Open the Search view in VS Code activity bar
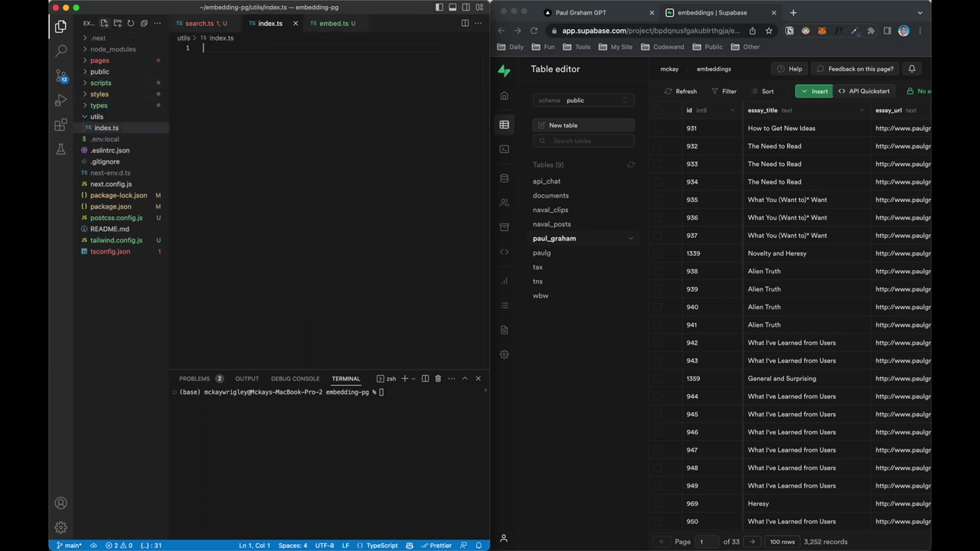This screenshot has height=551, width=980. click(60, 51)
